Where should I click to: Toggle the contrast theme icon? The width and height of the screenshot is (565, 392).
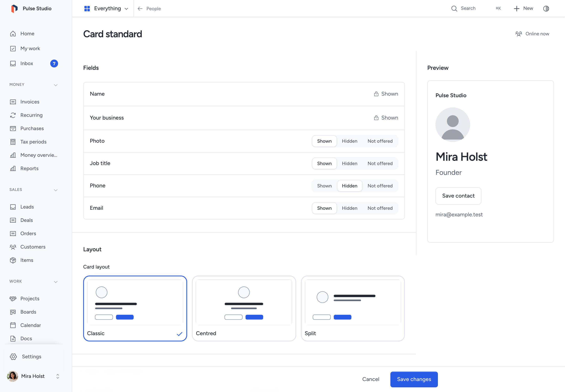tap(546, 9)
